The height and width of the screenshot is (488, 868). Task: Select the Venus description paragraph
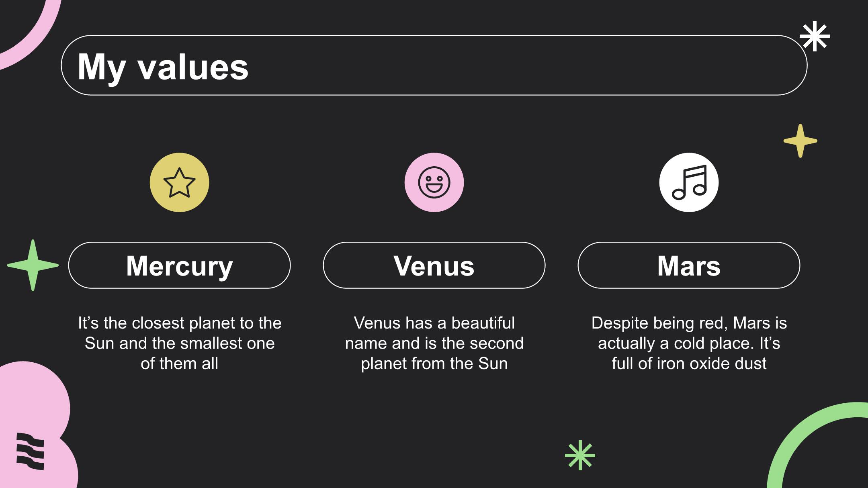click(x=434, y=343)
